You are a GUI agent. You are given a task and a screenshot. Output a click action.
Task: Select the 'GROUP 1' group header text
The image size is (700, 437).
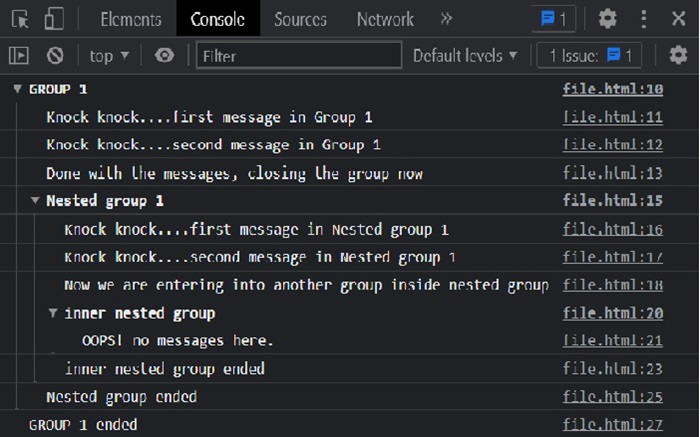58,89
